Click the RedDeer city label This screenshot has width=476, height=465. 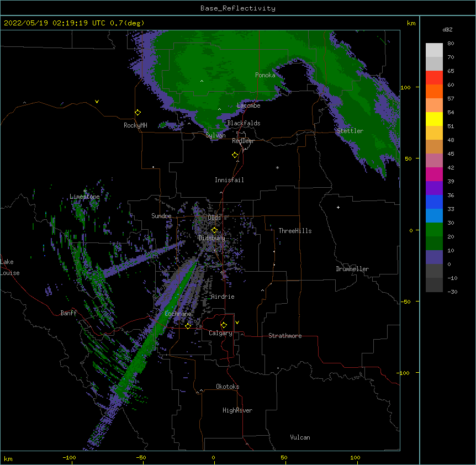point(243,141)
